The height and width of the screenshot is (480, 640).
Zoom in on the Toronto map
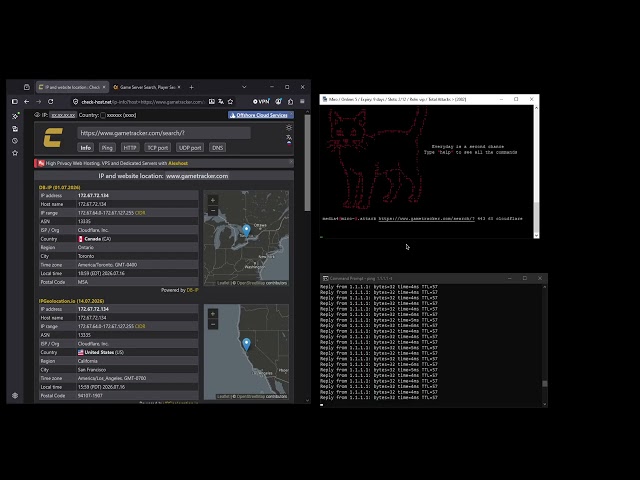point(213,200)
